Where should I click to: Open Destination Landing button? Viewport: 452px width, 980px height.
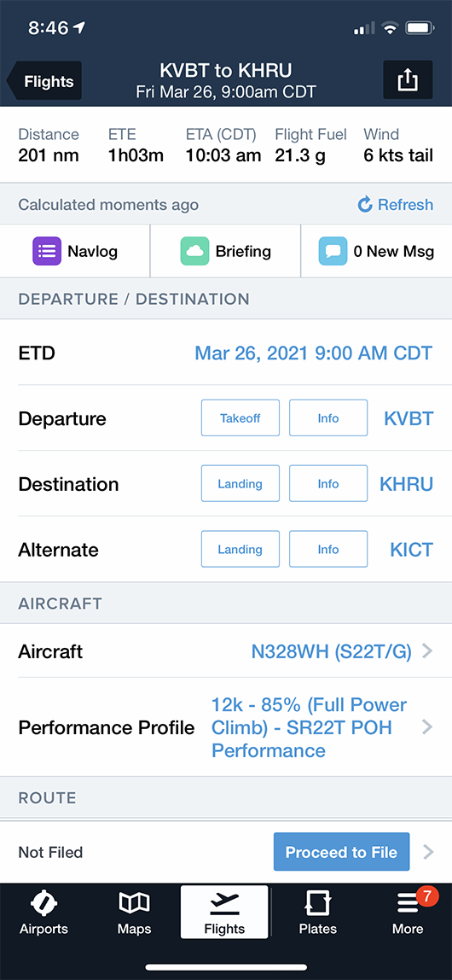point(240,484)
